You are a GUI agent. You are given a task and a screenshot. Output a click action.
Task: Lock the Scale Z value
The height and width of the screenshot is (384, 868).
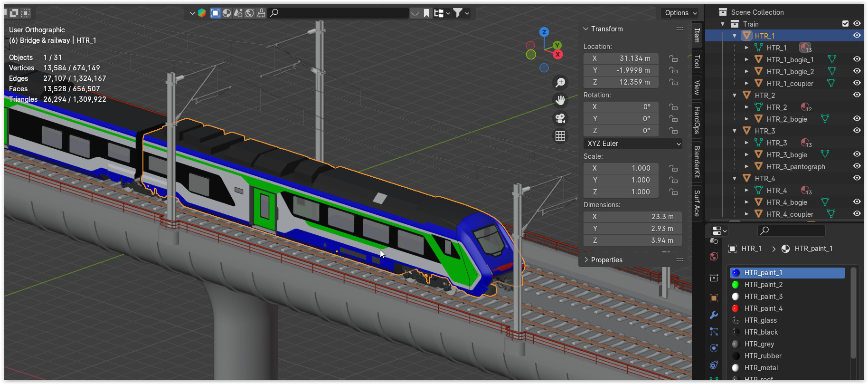tap(673, 192)
